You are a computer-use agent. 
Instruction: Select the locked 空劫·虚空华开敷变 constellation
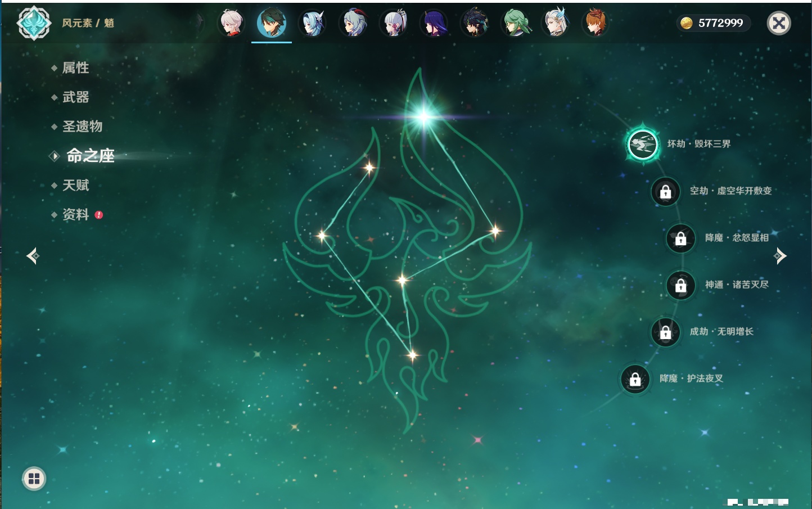pyautogui.click(x=665, y=191)
